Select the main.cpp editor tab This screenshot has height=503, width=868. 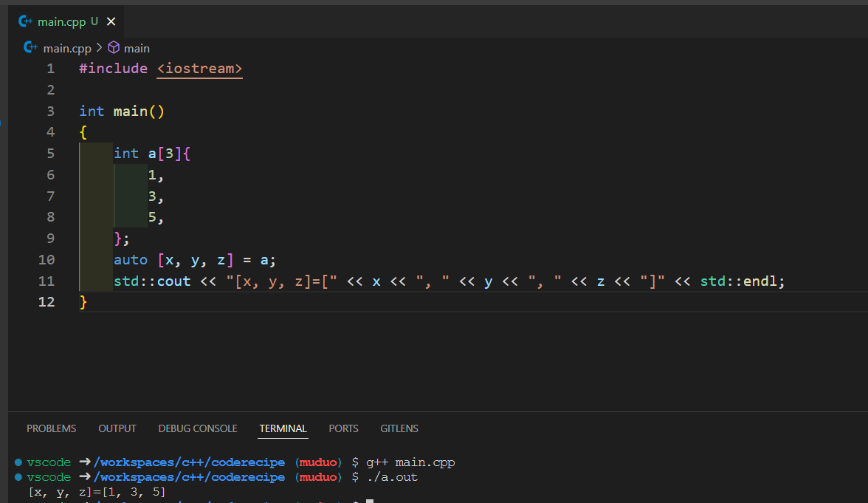[x=66, y=21]
